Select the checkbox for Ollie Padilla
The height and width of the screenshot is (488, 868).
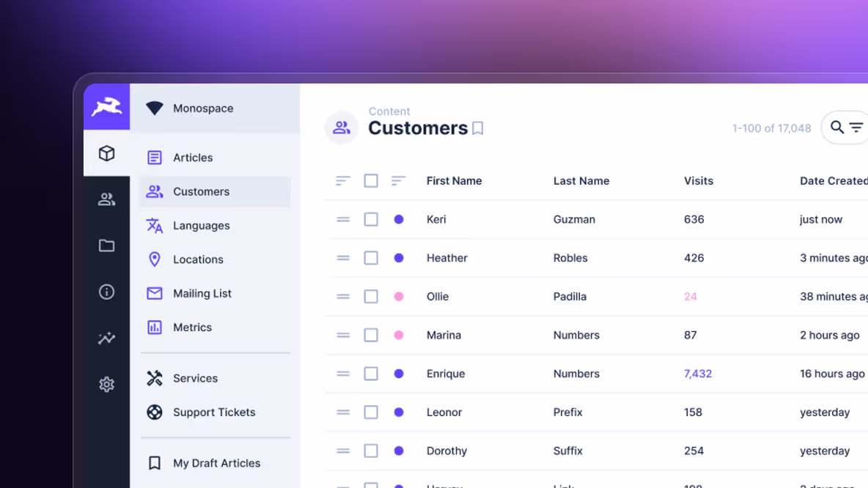click(x=371, y=297)
